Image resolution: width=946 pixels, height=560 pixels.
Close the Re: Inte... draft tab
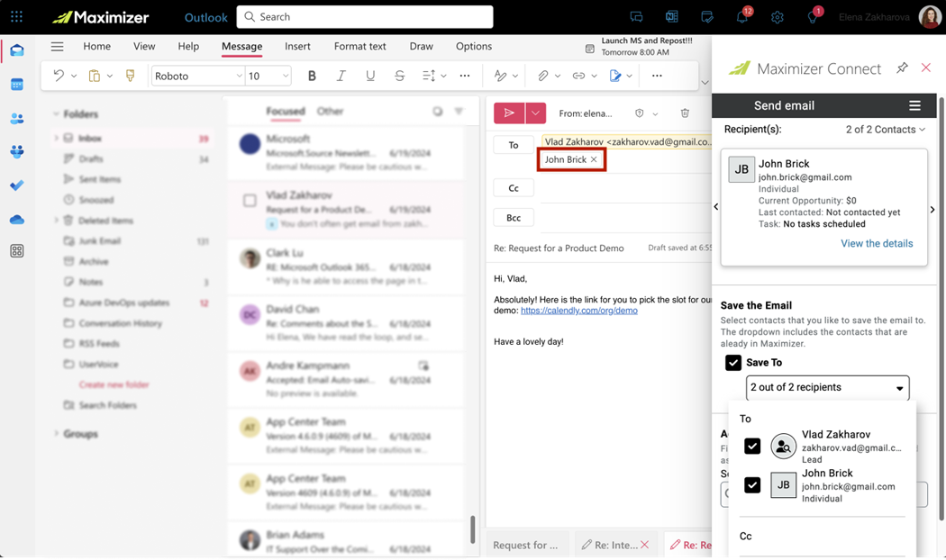point(645,545)
